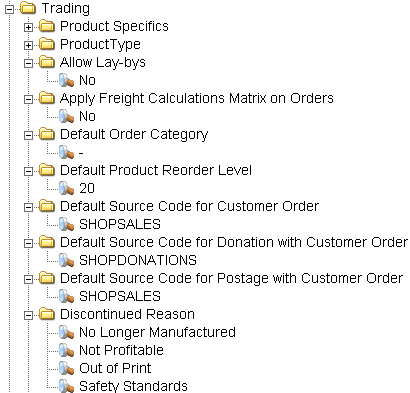Select Default Source Code for Customer Order
The width and height of the screenshot is (410, 393).
[189, 206]
